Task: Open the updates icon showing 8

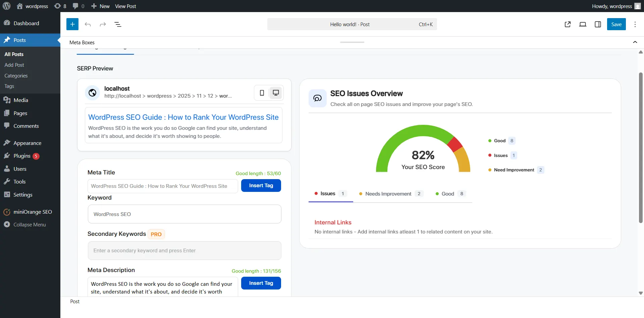Action: (x=60, y=6)
